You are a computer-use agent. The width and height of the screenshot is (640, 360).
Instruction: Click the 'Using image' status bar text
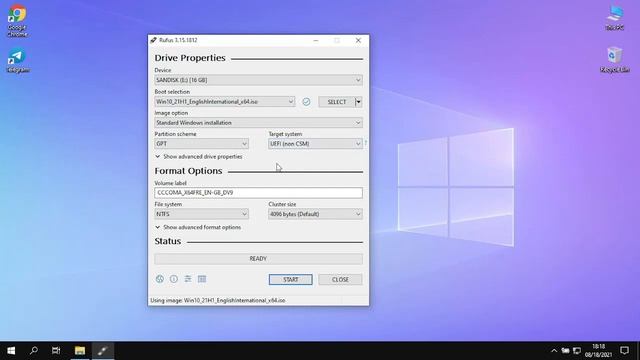[218, 300]
